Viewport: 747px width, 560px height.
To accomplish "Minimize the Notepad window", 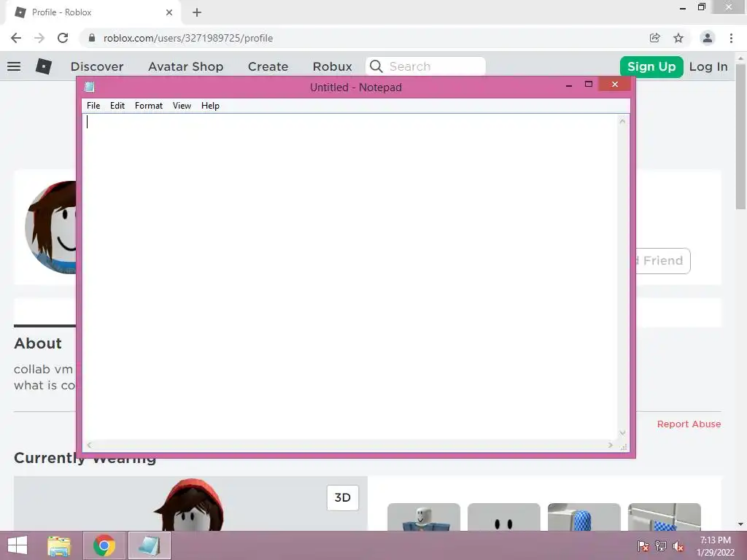I will 569,85.
